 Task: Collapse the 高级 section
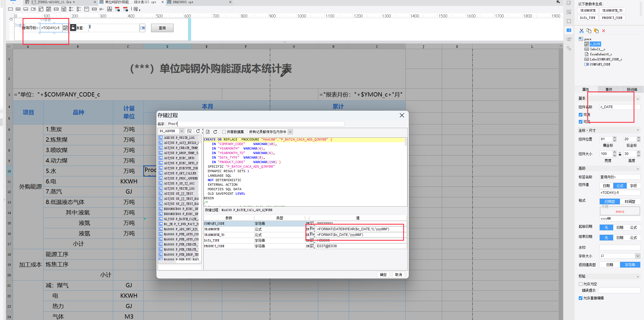click(638, 169)
